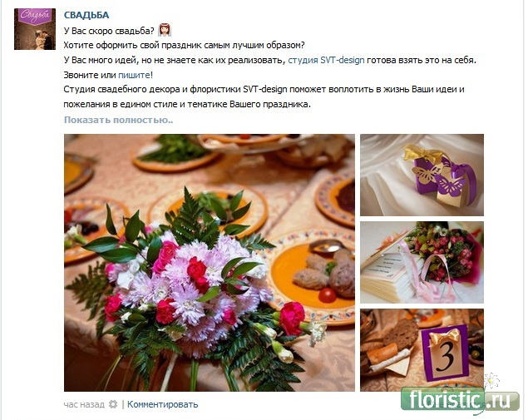Click the gold bow on number card
Image resolution: width=528 pixels, height=420 pixels.
coord(444,337)
